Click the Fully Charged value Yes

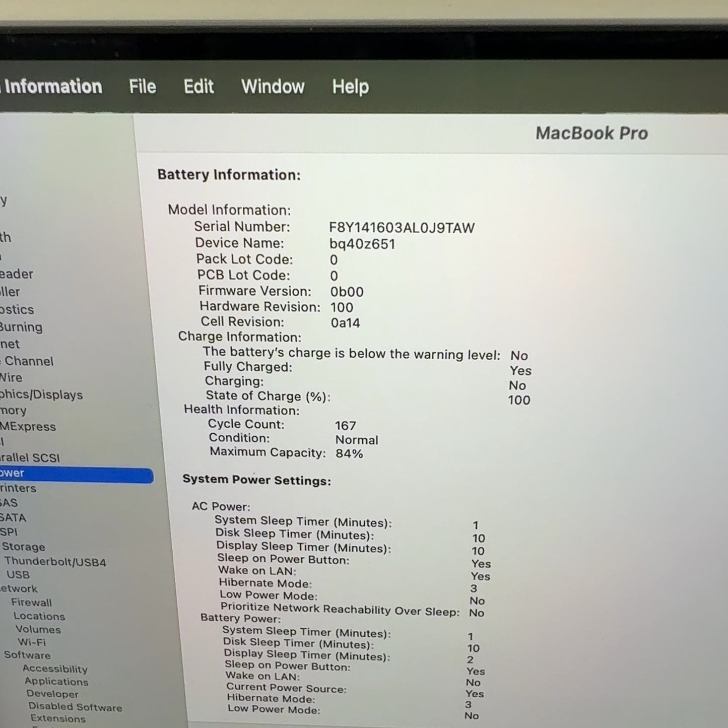(520, 371)
